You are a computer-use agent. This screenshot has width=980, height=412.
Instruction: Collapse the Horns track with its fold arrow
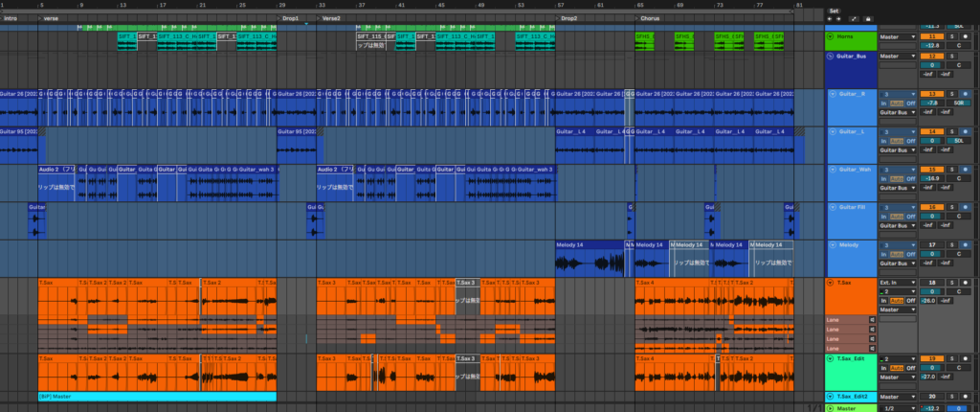click(x=830, y=35)
